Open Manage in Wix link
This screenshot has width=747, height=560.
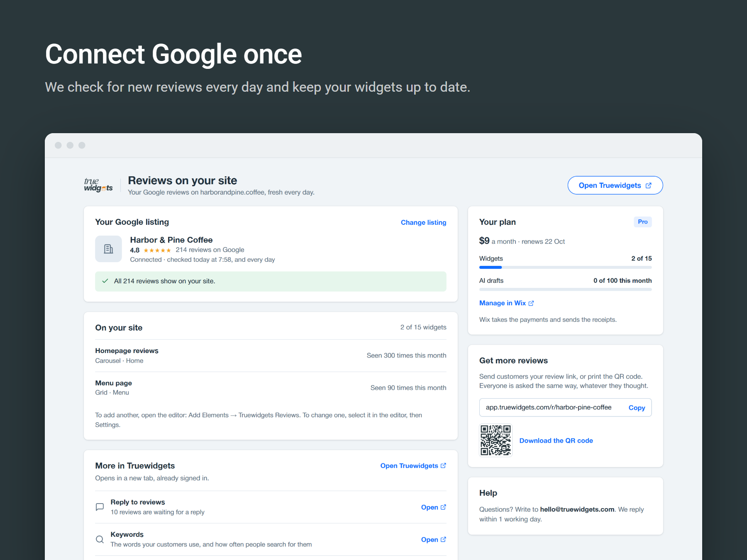click(506, 303)
